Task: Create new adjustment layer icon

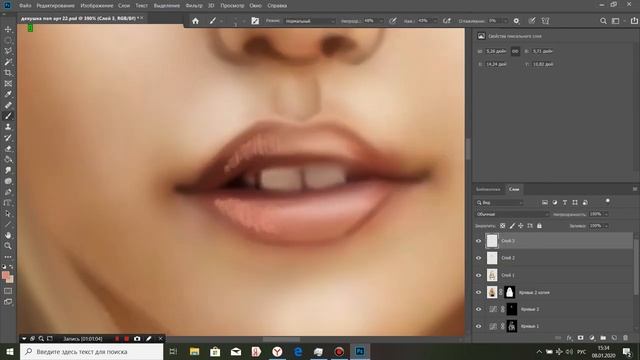Action: point(592,338)
